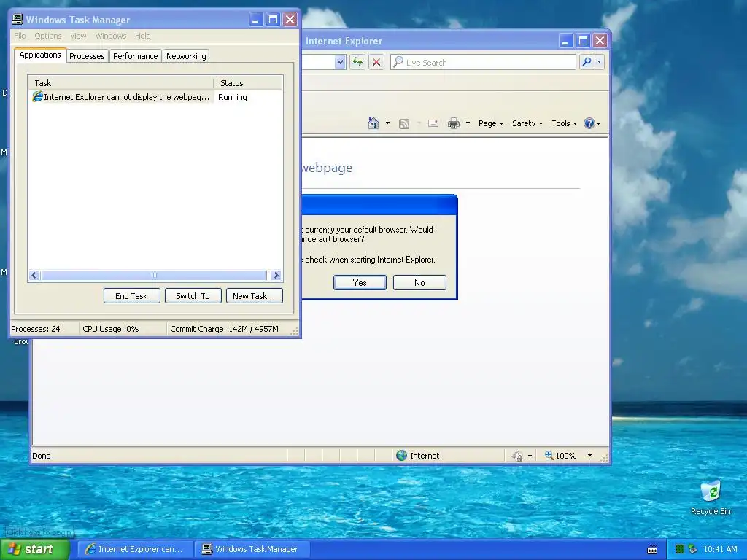Click the New Task... button
This screenshot has height=560, width=747.
(254, 296)
